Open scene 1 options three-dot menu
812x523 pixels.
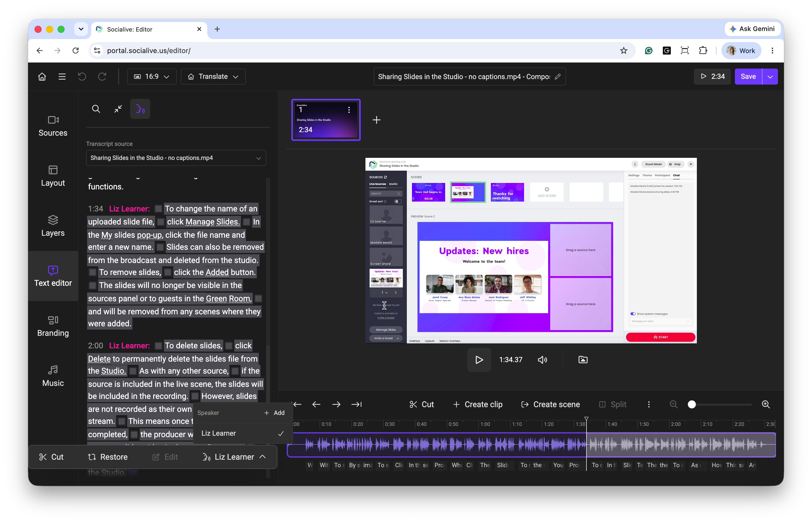pyautogui.click(x=349, y=110)
